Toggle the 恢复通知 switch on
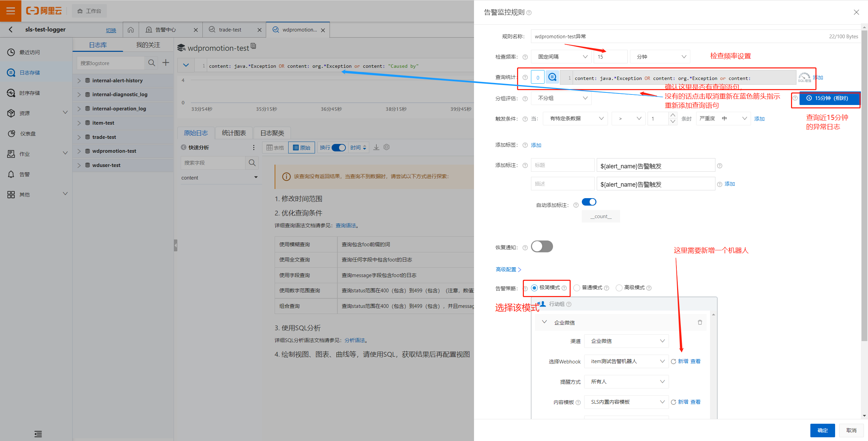Screen dimensions: 868x441 pyautogui.click(x=542, y=247)
